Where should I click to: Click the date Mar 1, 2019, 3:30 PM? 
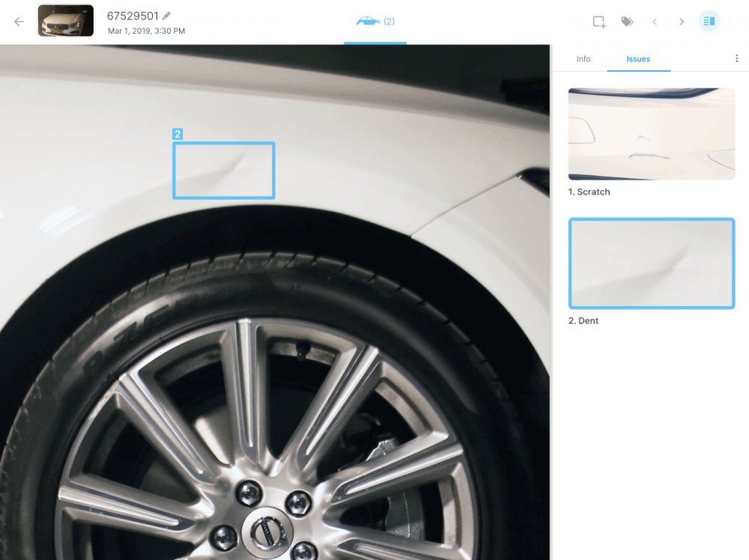coord(146,31)
